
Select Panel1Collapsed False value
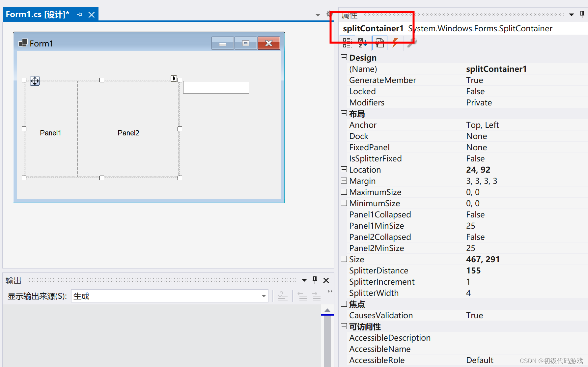click(475, 214)
